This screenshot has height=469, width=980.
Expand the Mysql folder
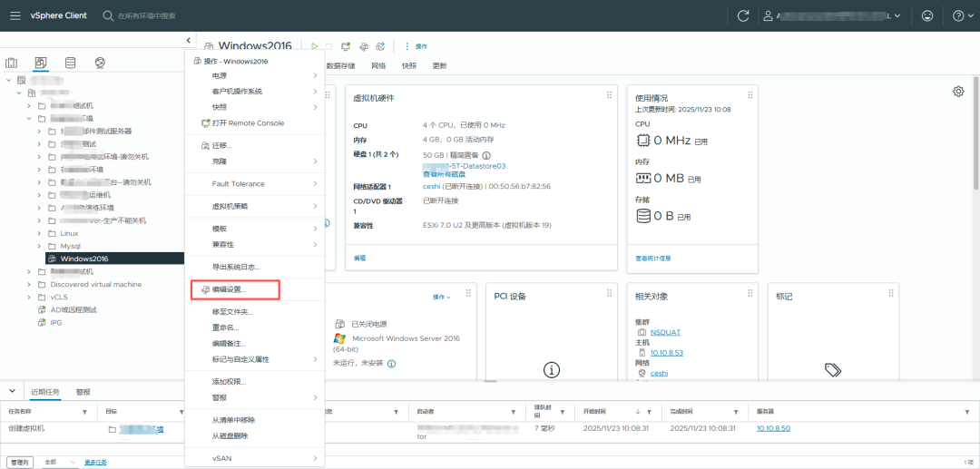coord(39,246)
